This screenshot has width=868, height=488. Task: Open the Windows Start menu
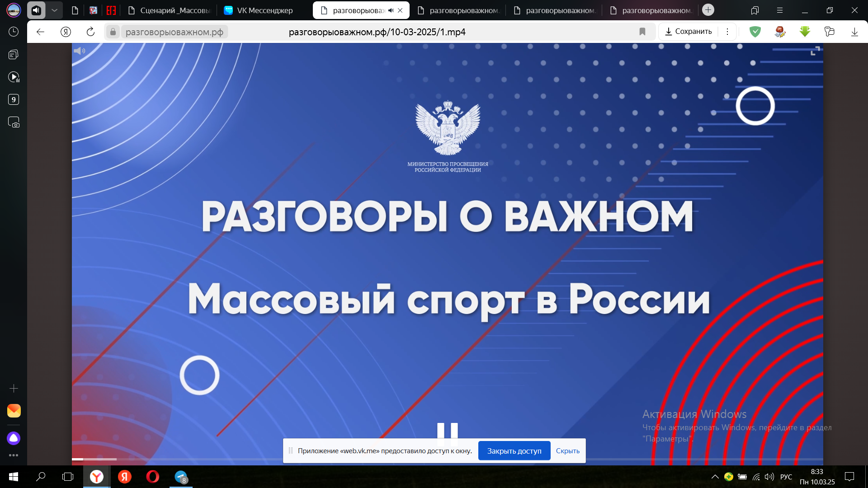point(14,477)
